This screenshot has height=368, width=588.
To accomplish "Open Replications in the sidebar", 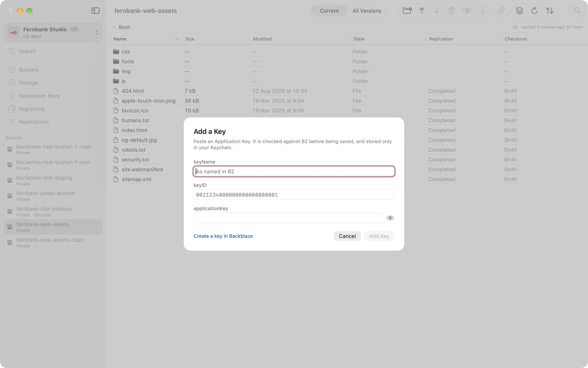I will pos(53,122).
